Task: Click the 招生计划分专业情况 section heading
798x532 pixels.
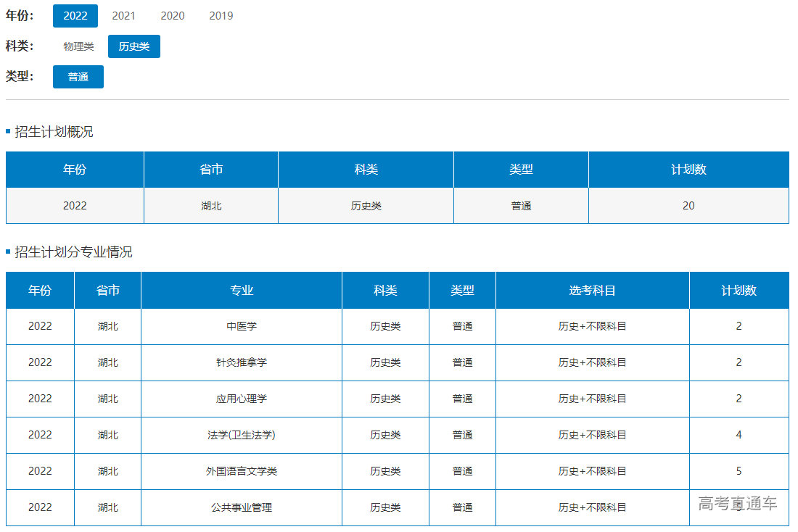Action: tap(73, 252)
